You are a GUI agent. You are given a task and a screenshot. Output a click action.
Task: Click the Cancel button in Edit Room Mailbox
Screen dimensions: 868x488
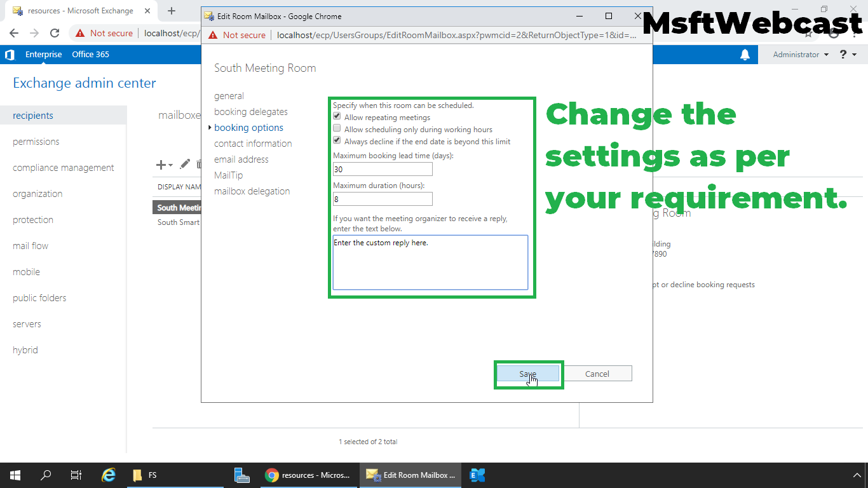pyautogui.click(x=597, y=374)
